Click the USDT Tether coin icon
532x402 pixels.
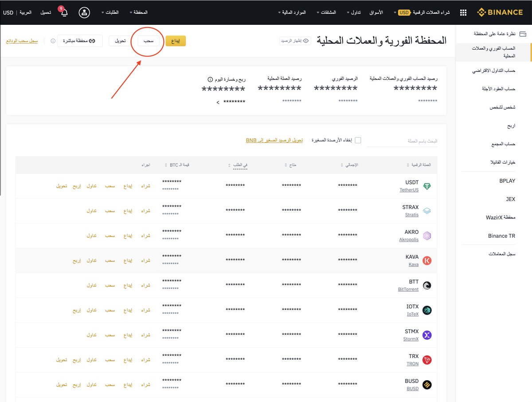(x=427, y=186)
